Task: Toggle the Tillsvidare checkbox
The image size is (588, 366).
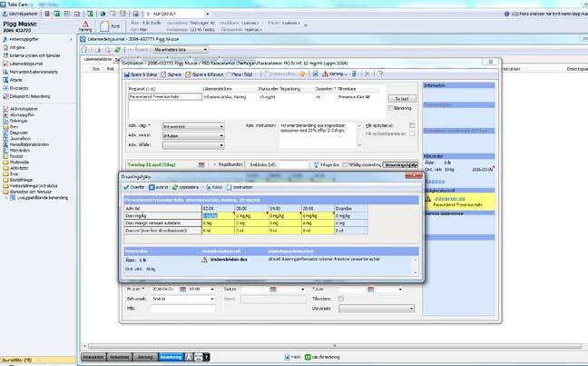Action: pyautogui.click(x=340, y=299)
